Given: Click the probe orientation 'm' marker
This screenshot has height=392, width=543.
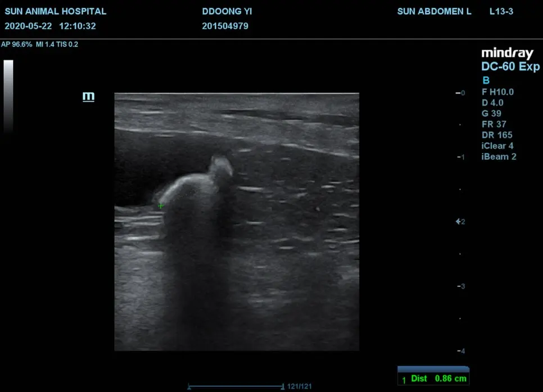Looking at the screenshot, I should coord(88,96).
